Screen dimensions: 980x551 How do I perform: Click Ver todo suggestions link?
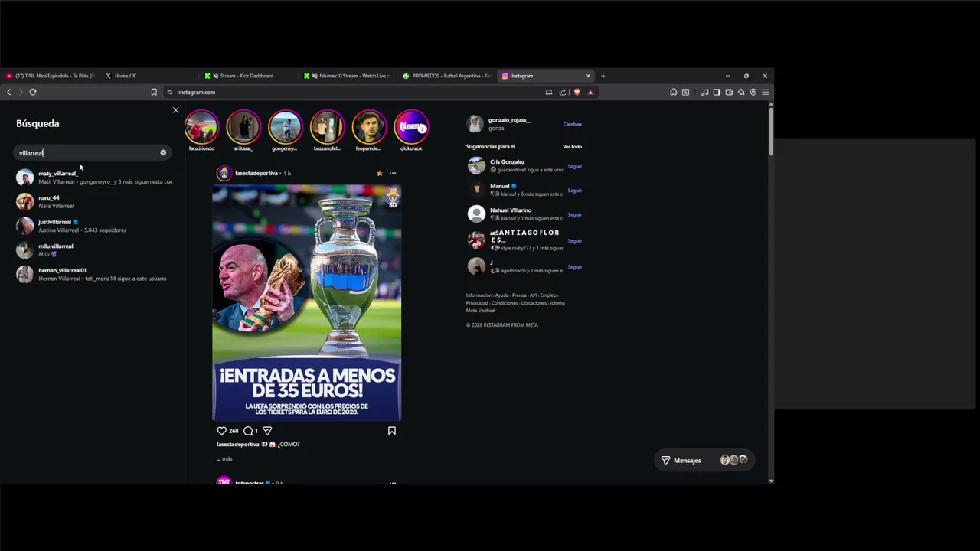coord(572,147)
